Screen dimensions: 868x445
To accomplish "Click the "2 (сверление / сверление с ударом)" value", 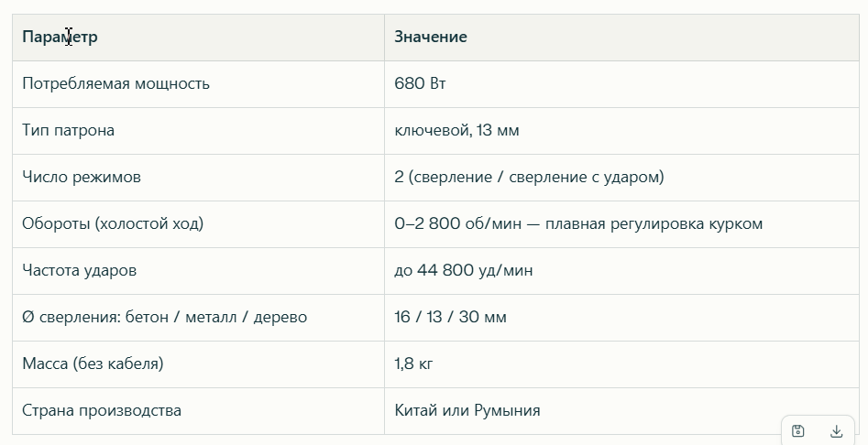I will pyautogui.click(x=529, y=178).
